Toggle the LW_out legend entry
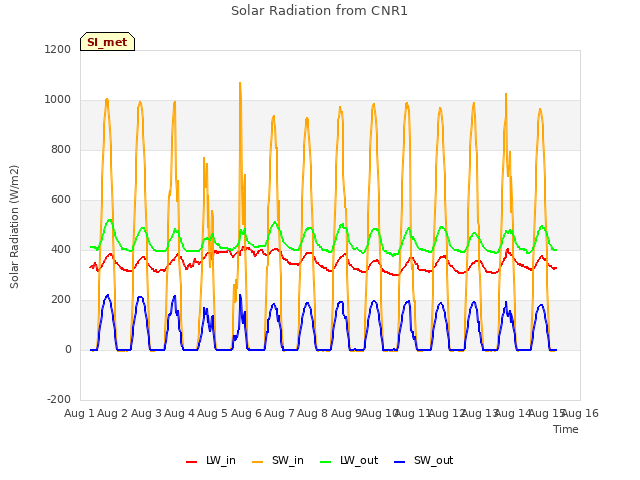 coord(349,460)
